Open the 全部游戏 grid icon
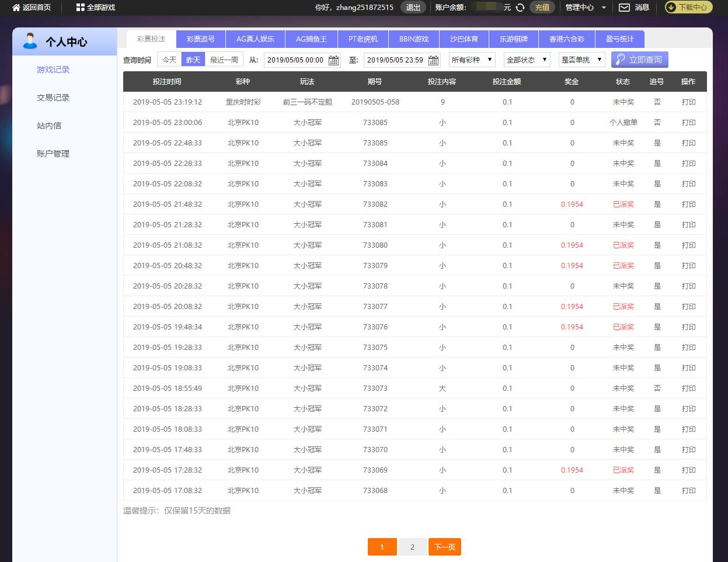This screenshot has width=728, height=562. pos(81,8)
